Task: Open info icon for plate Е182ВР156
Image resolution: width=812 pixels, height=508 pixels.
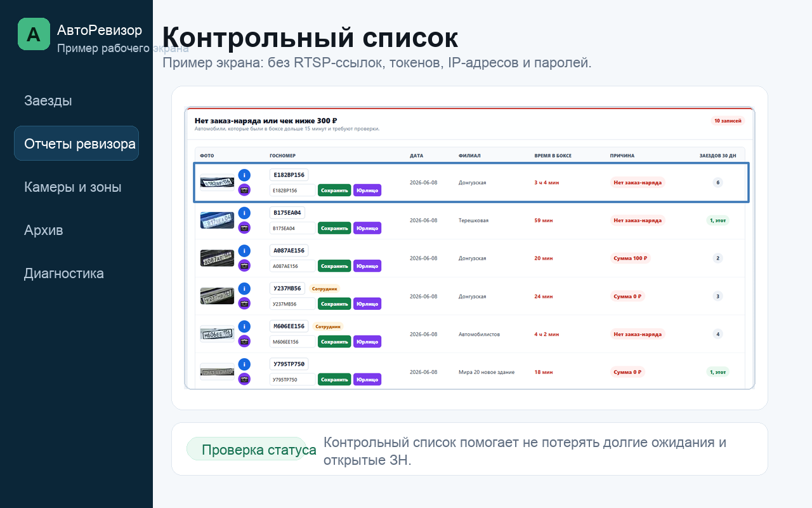Action: [x=244, y=175]
